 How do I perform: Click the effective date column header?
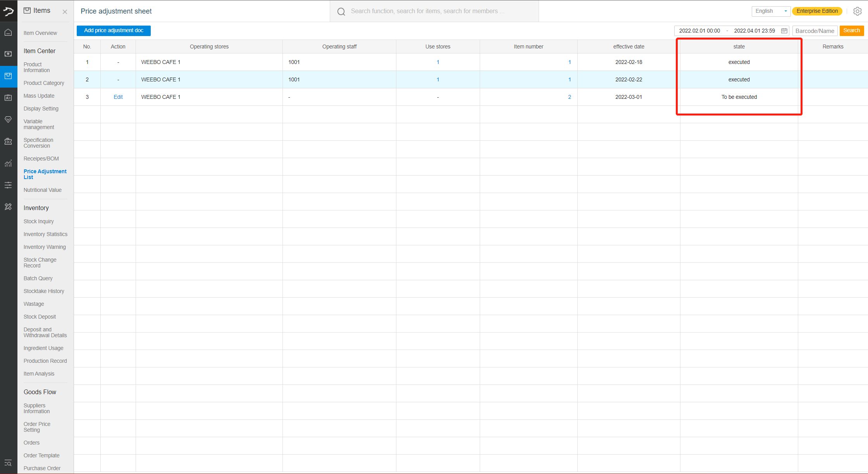[x=629, y=47]
